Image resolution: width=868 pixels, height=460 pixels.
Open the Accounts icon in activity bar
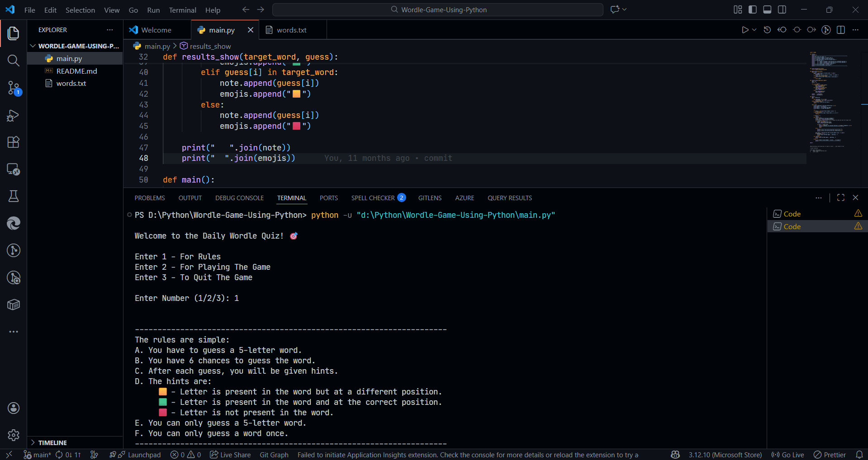(13, 408)
